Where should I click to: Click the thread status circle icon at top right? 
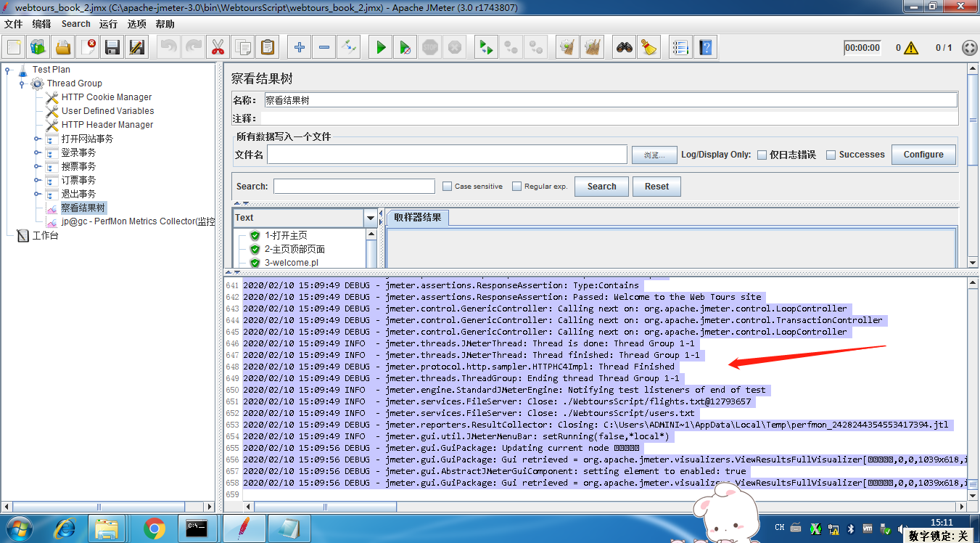(969, 48)
